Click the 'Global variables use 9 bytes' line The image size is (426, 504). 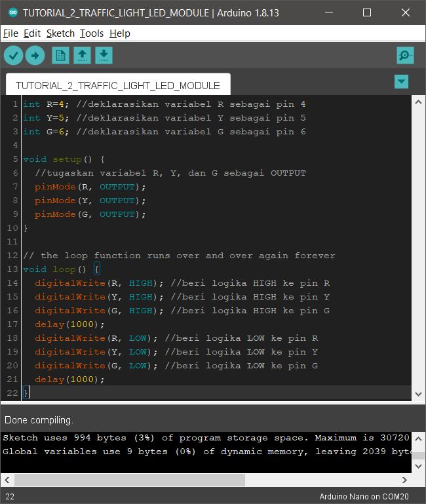pyautogui.click(x=206, y=452)
